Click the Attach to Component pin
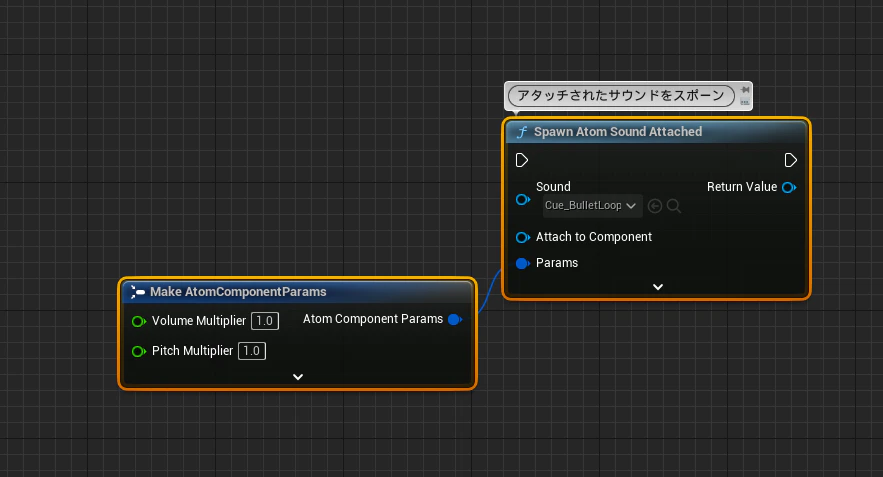The image size is (883, 477). click(x=523, y=237)
